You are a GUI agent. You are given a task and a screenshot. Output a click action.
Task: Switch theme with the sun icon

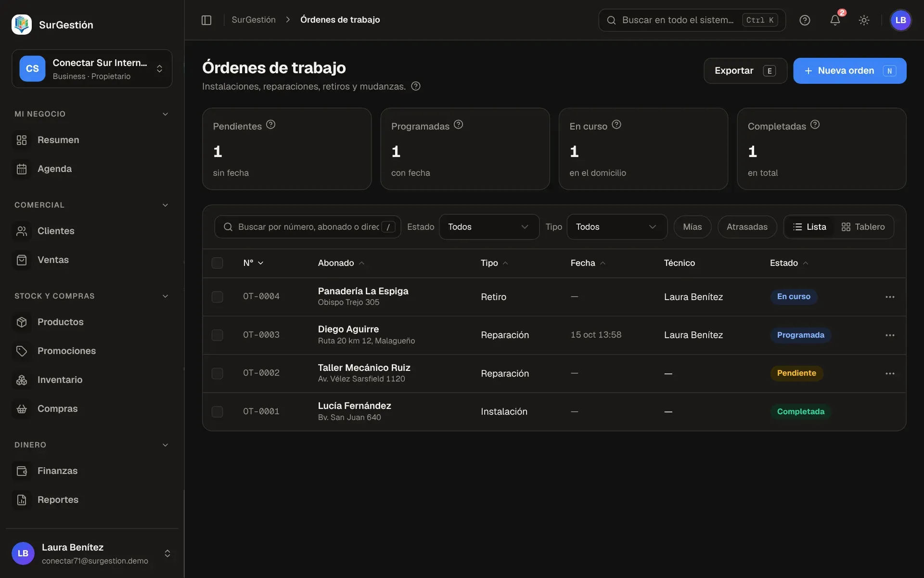[x=864, y=20]
